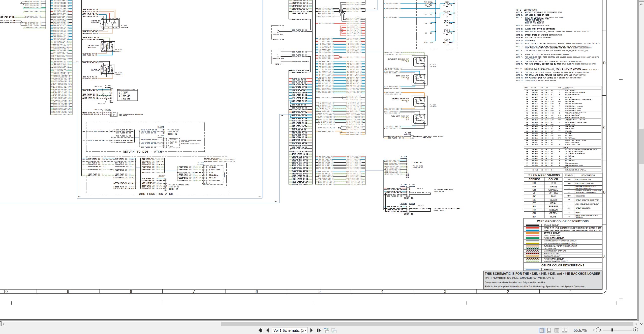The height and width of the screenshot is (334, 644).
Task: Click the '3RD FUNCTION-ATCH' label
Action: (156, 194)
